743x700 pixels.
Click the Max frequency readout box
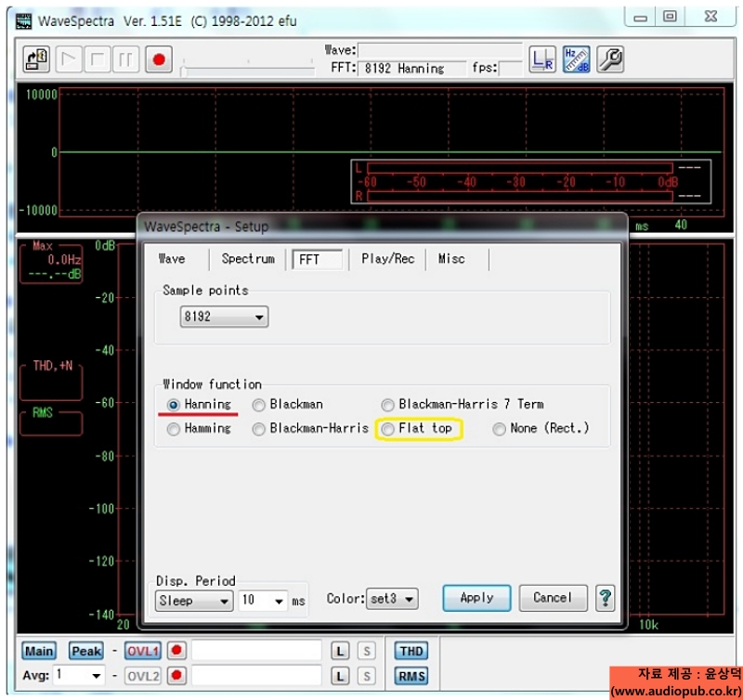click(x=51, y=263)
